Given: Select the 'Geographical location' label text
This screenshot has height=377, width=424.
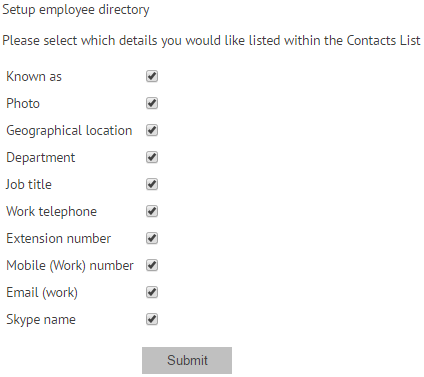Looking at the screenshot, I should point(69,131).
